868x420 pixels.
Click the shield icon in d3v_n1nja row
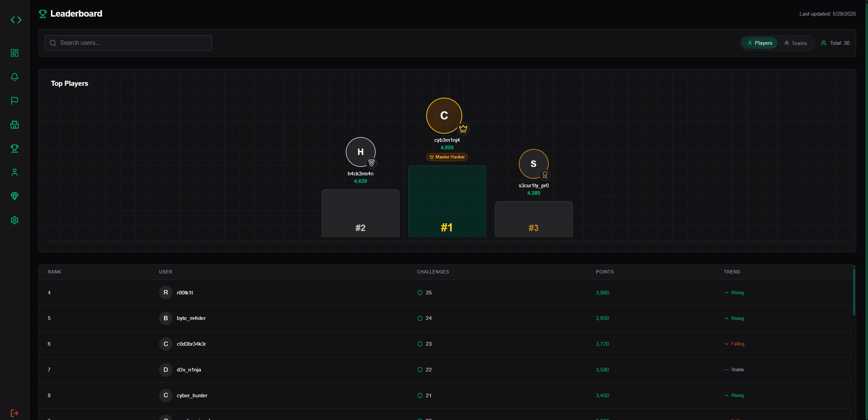coord(420,370)
